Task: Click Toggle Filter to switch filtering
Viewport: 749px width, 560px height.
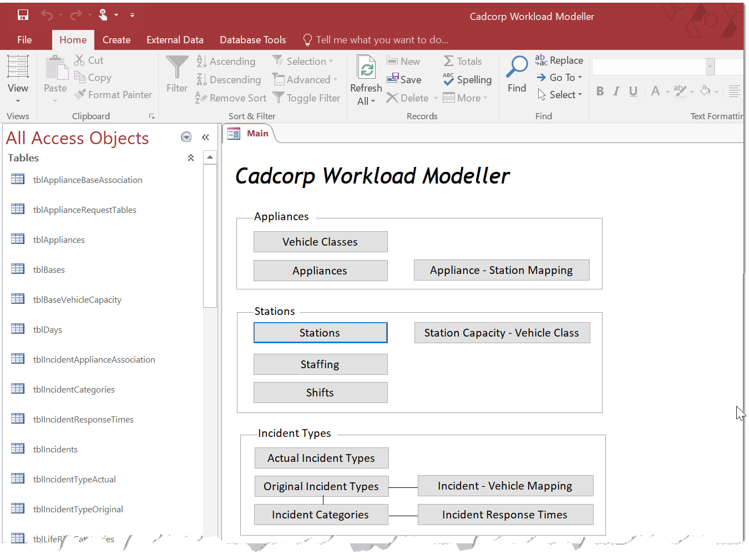Action: tap(307, 98)
